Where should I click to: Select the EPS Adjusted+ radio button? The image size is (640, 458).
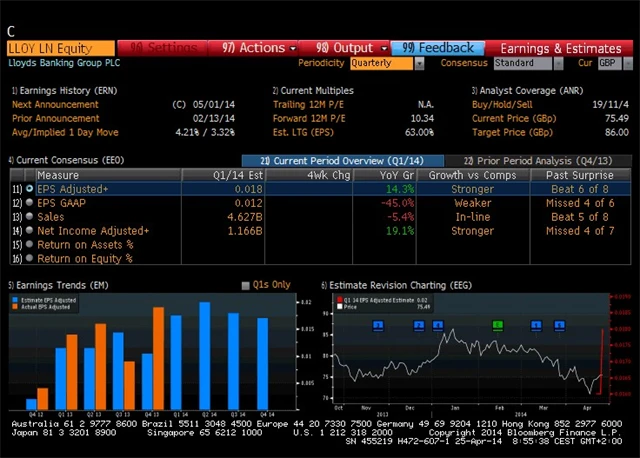point(30,188)
